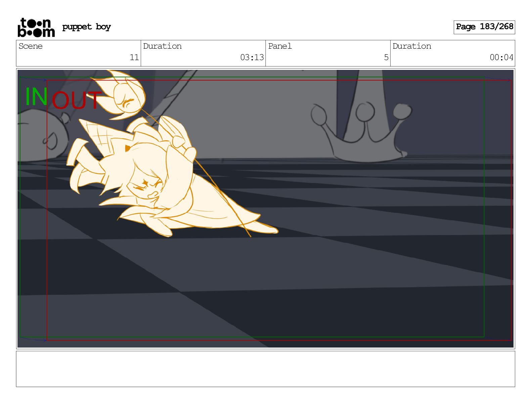Screen dimensions: 532x411
Task: Click the panel duration value 00:04
Action: (501, 57)
